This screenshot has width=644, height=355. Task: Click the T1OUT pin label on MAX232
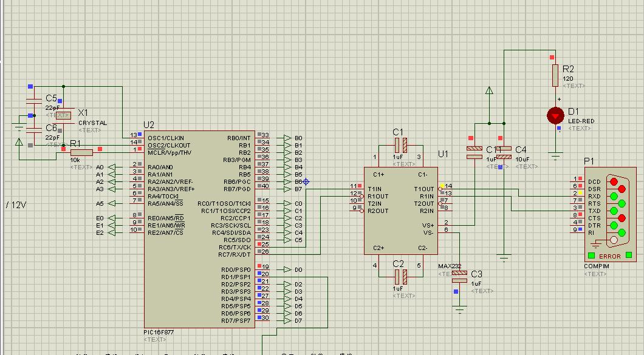point(424,189)
